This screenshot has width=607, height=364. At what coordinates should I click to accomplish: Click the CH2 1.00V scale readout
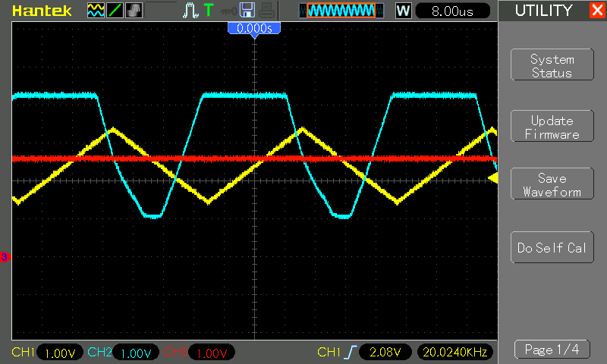pos(136,353)
